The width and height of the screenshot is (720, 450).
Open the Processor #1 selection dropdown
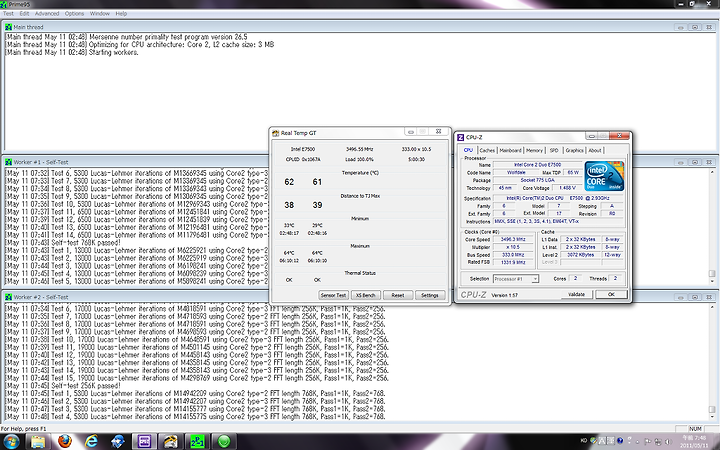point(515,279)
